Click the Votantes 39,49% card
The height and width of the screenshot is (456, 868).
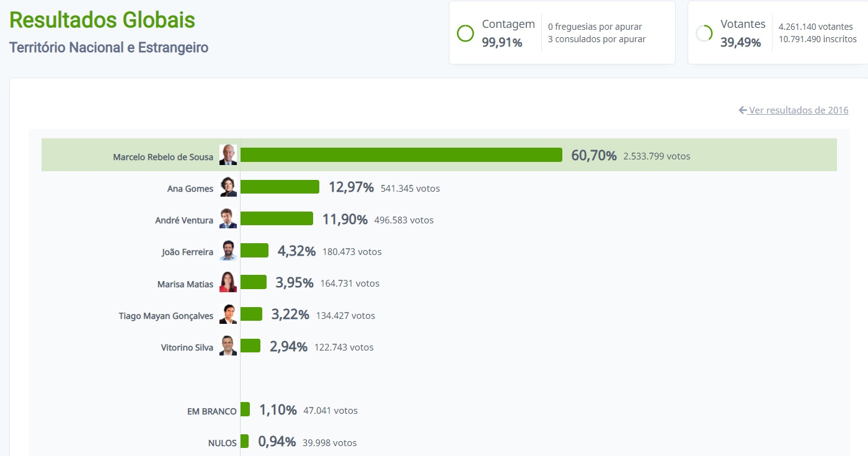[x=777, y=33]
